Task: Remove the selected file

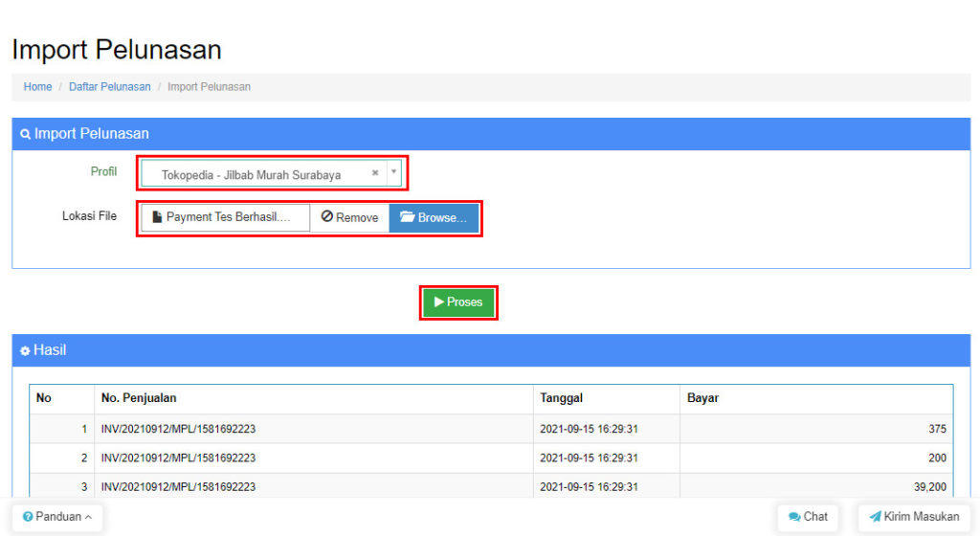Action: (x=349, y=217)
